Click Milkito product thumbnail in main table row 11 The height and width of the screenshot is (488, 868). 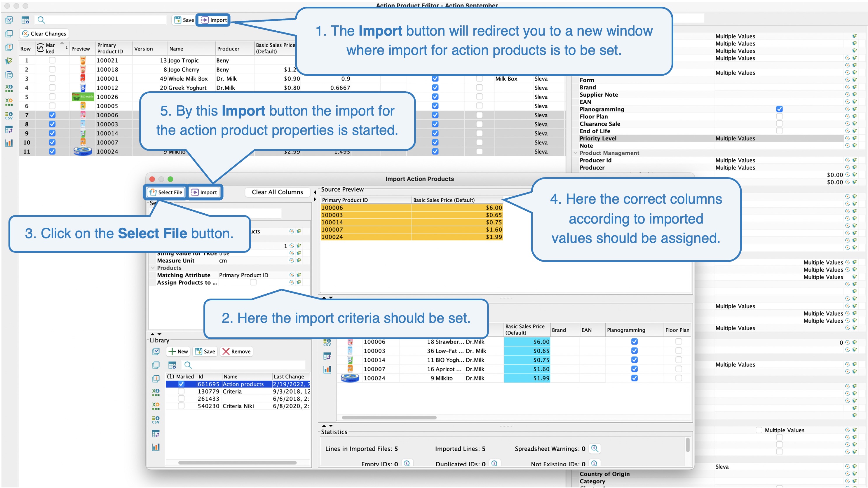[83, 151]
